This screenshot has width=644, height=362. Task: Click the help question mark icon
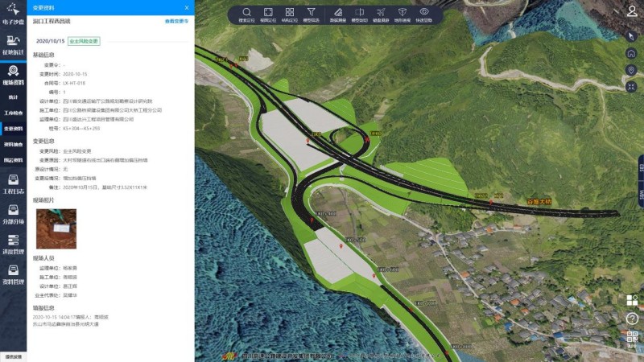632,318
